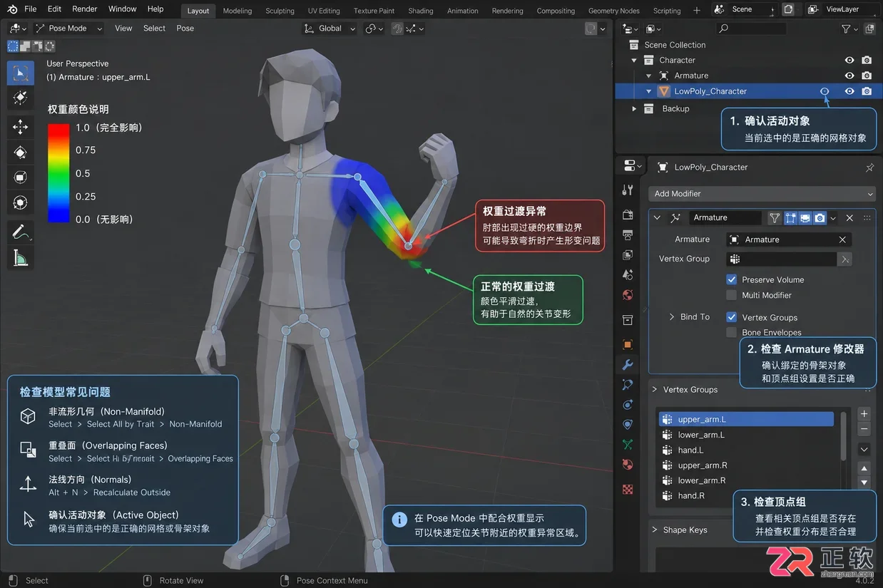Choose the Scale tool
The width and height of the screenshot is (883, 588).
click(x=20, y=177)
